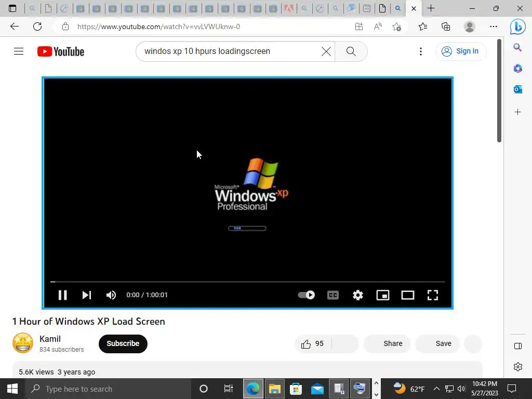Open the notification center icon

[x=512, y=389]
